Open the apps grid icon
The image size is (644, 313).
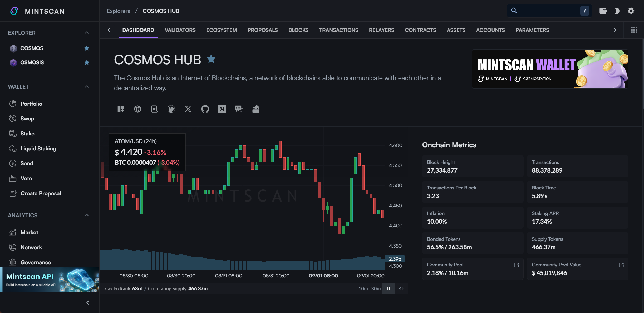click(x=634, y=30)
